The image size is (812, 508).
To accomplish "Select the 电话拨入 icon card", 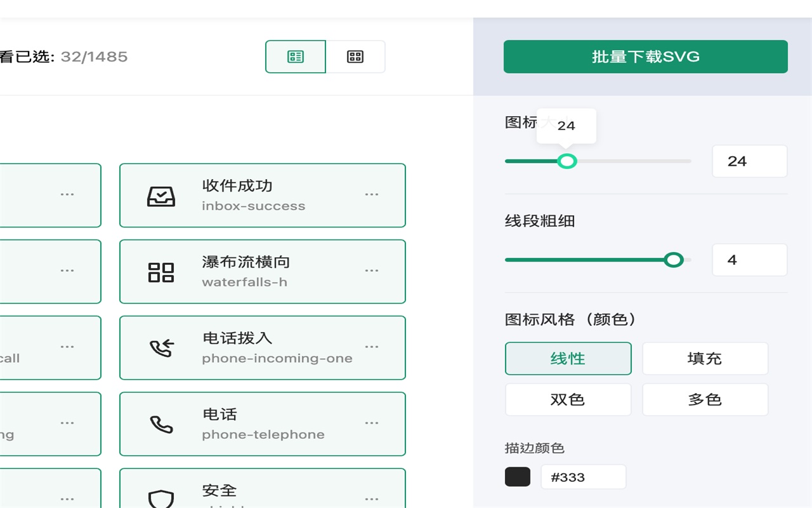I will click(x=263, y=348).
